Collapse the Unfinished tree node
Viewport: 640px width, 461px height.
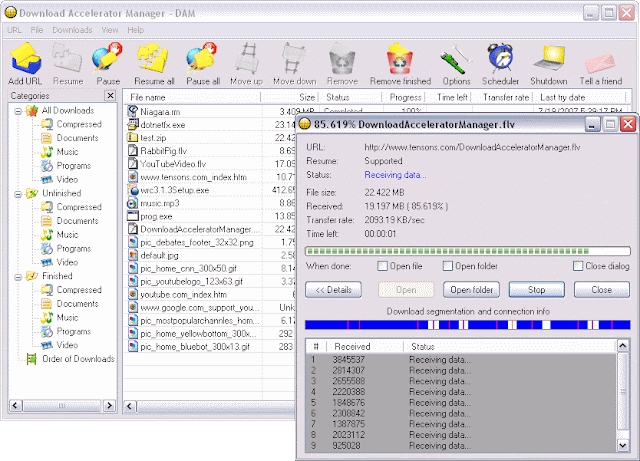pyautogui.click(x=18, y=194)
